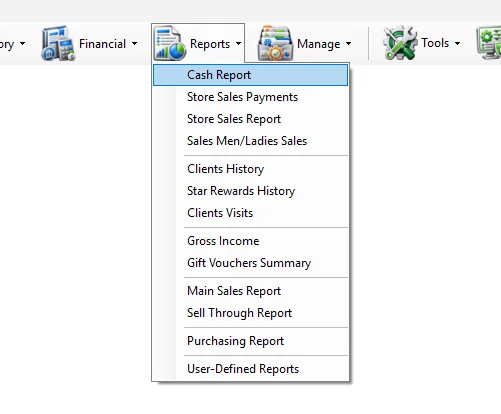Select Sell Through Report

tap(250, 313)
